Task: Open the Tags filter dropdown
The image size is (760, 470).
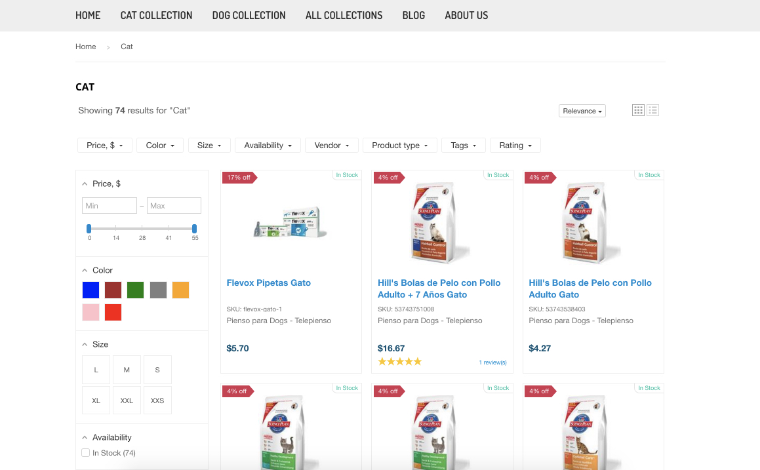Action: 463,145
